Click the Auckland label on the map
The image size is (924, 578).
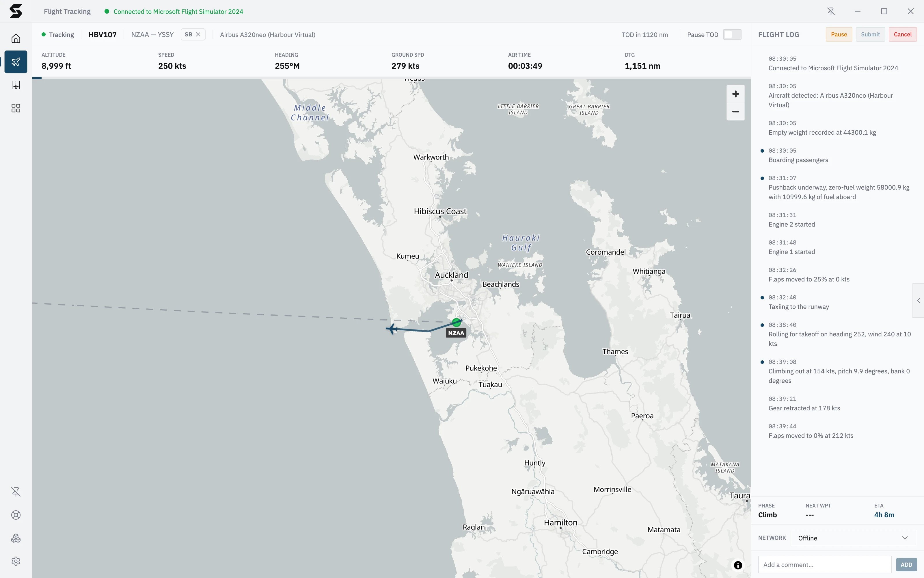(x=451, y=275)
